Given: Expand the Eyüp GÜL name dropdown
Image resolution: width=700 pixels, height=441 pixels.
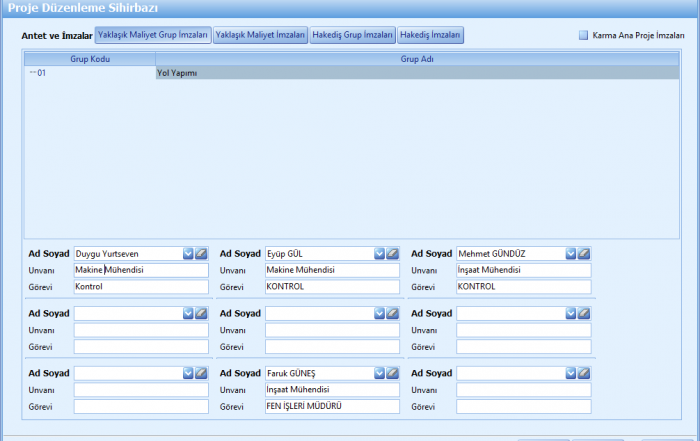Looking at the screenshot, I should [x=379, y=254].
